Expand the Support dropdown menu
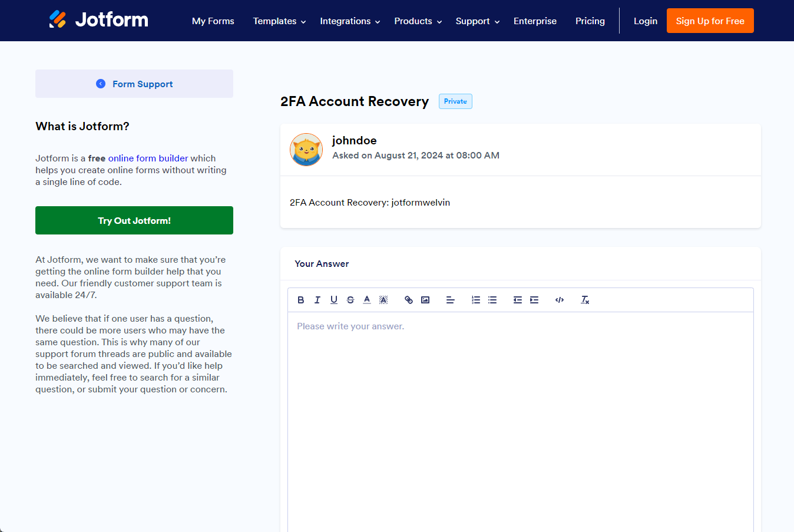The width and height of the screenshot is (794, 532). [478, 21]
